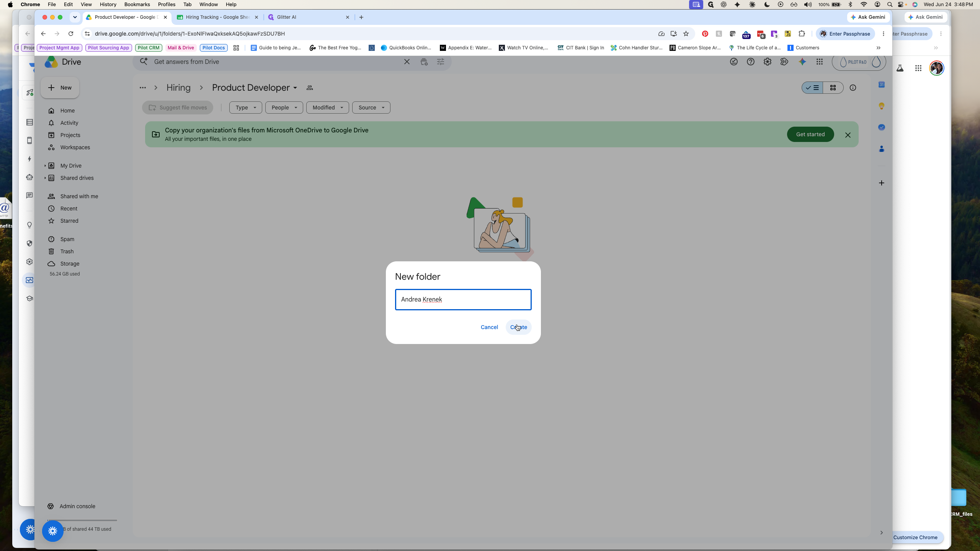Open QuickBooks Online bookmark
The height and width of the screenshot is (551, 980).
(406, 48)
